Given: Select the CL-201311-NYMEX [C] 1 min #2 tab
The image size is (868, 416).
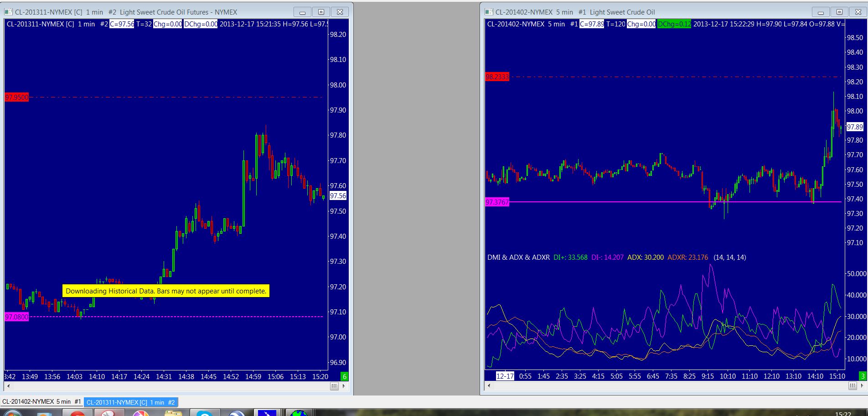Looking at the screenshot, I should pyautogui.click(x=131, y=402).
